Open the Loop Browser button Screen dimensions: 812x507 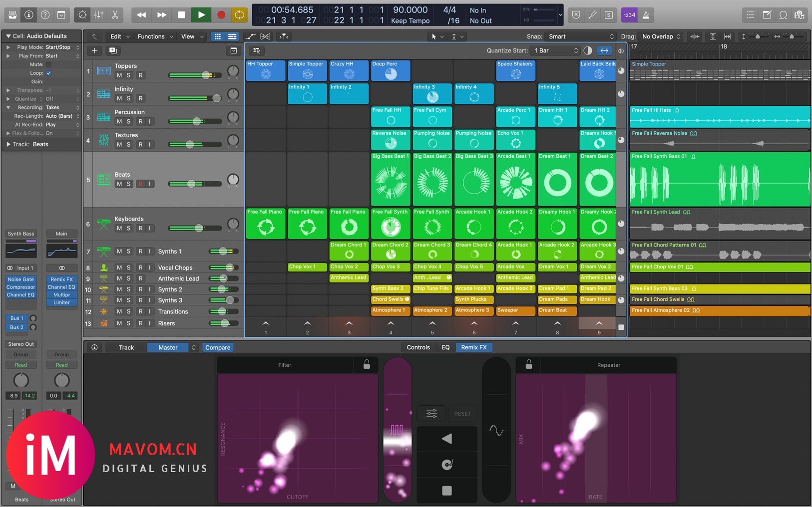tap(783, 15)
